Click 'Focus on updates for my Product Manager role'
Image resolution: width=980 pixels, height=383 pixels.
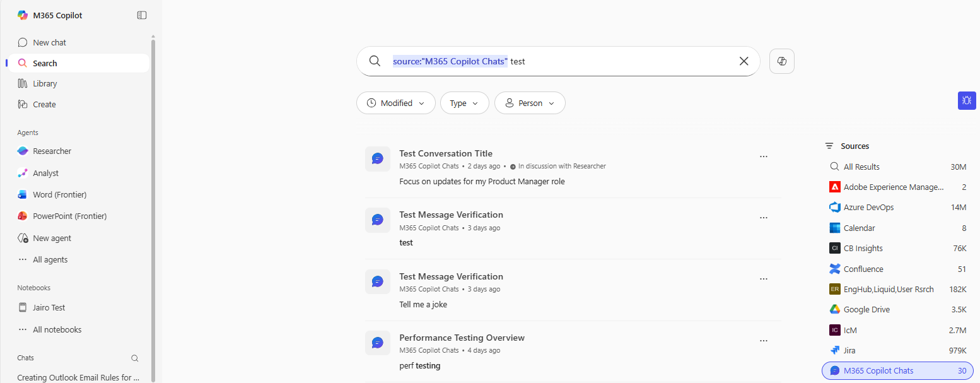click(482, 181)
